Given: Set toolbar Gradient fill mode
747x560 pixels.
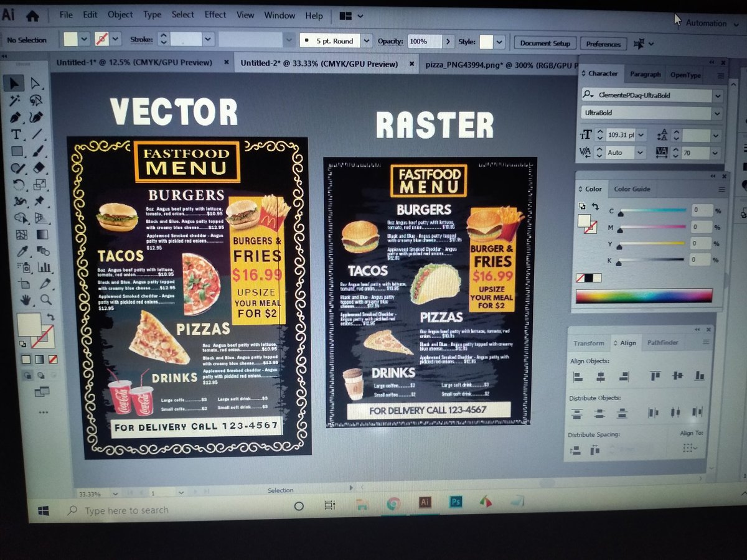Looking at the screenshot, I should 39,360.
